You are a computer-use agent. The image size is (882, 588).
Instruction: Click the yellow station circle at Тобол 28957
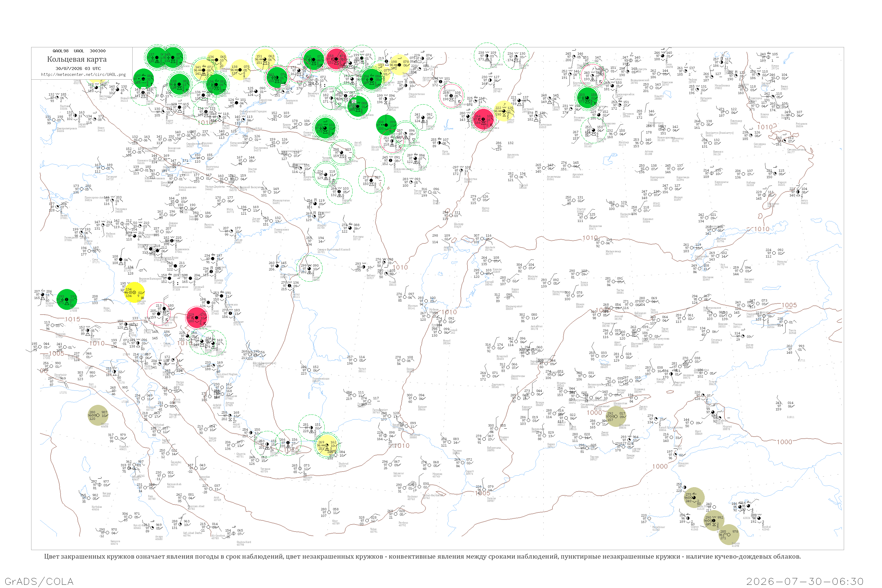505,111
